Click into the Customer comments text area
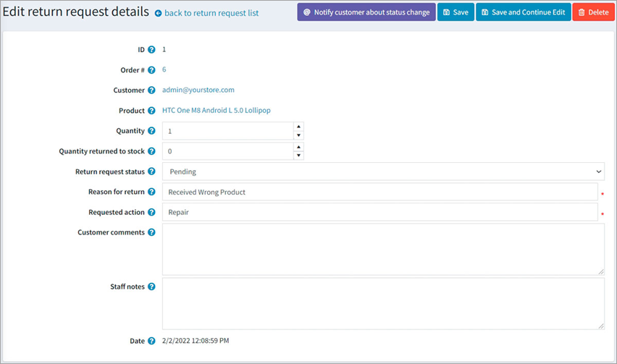This screenshot has height=364, width=617. point(383,249)
